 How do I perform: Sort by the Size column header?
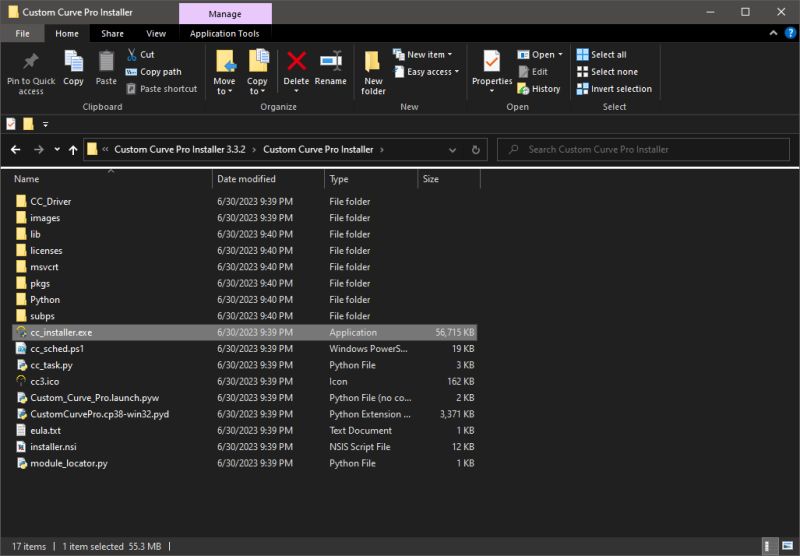[x=449, y=179]
